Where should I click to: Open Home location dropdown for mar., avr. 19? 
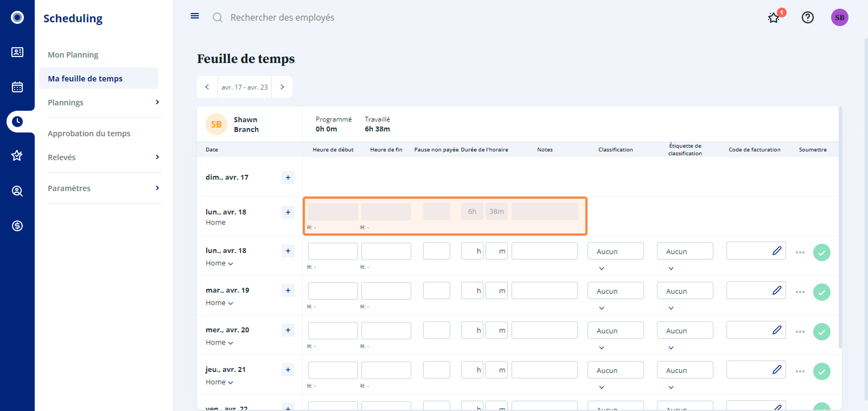(219, 303)
